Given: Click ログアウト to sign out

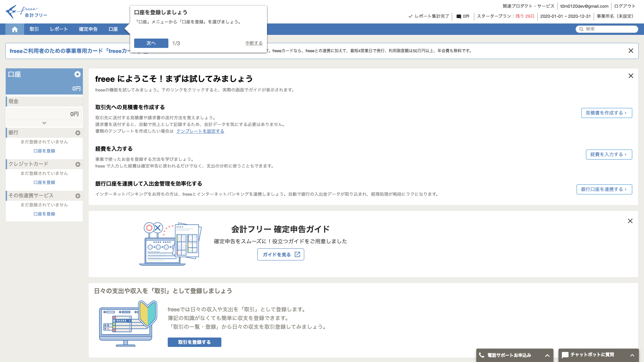Looking at the screenshot, I should pos(625,6).
